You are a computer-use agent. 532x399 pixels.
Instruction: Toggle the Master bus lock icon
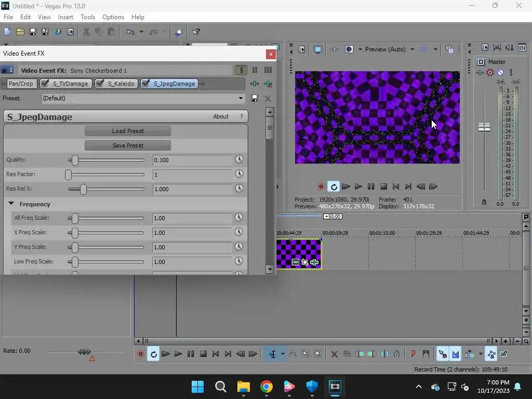click(484, 202)
